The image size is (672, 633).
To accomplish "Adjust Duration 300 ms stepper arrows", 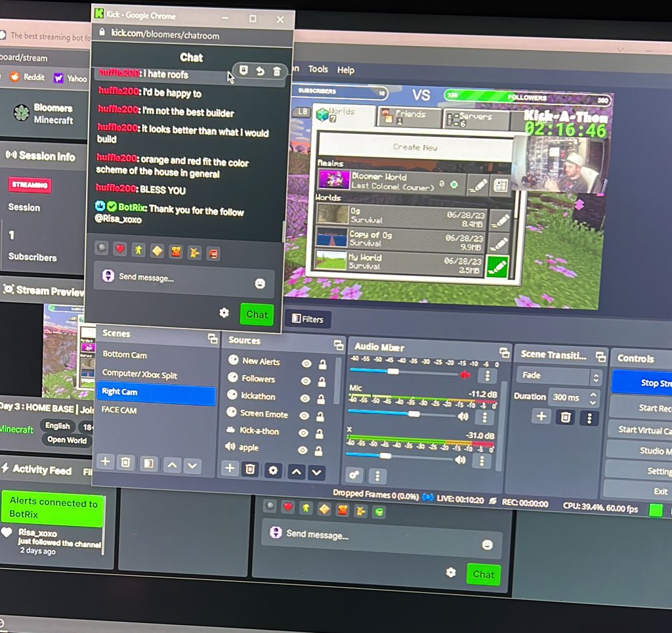I will [x=593, y=399].
